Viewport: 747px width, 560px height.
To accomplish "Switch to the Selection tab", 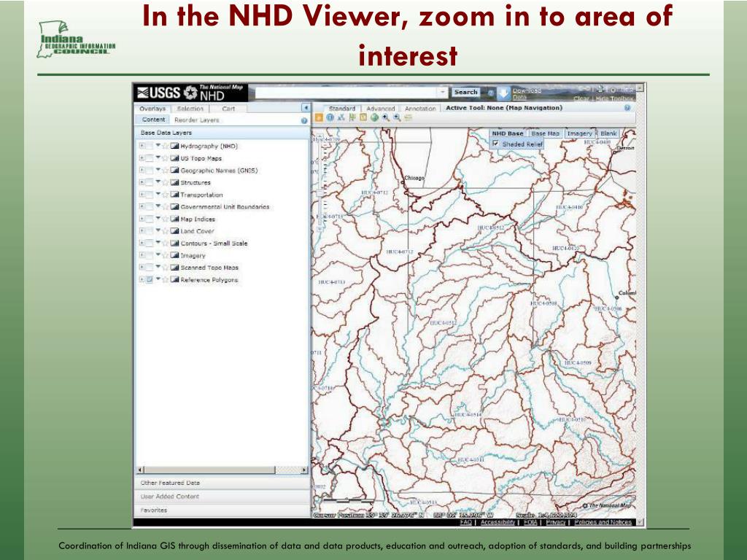I will point(190,109).
